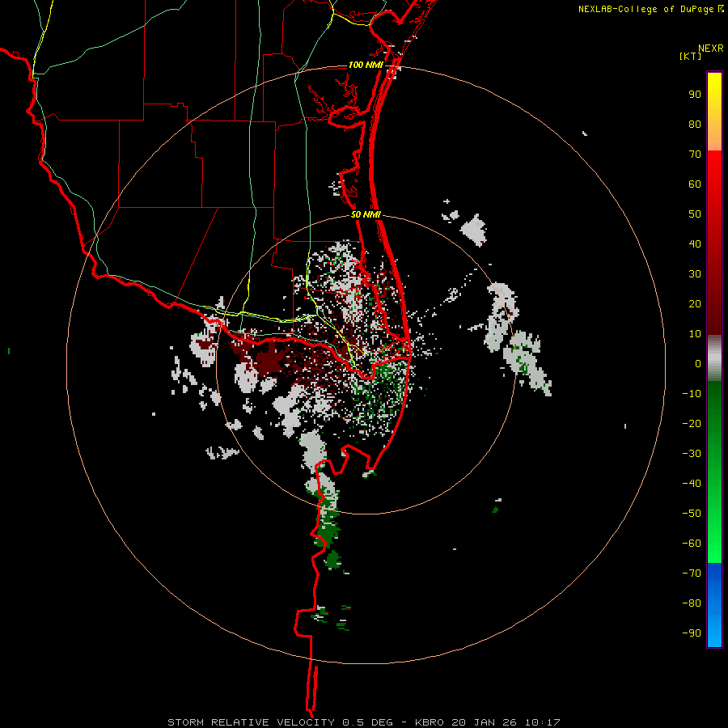Click the 40 value on velocity scale
Image resolution: width=728 pixels, height=728 pixels.
click(x=695, y=244)
